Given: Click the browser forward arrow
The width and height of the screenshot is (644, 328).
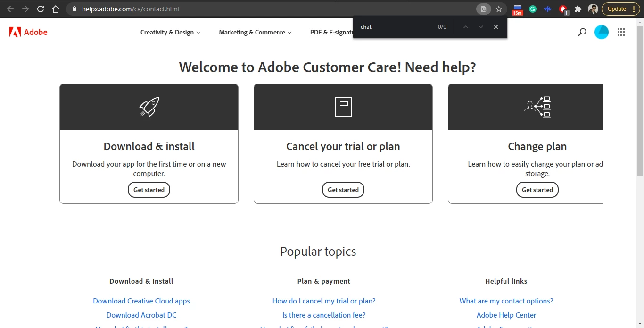Looking at the screenshot, I should (25, 9).
